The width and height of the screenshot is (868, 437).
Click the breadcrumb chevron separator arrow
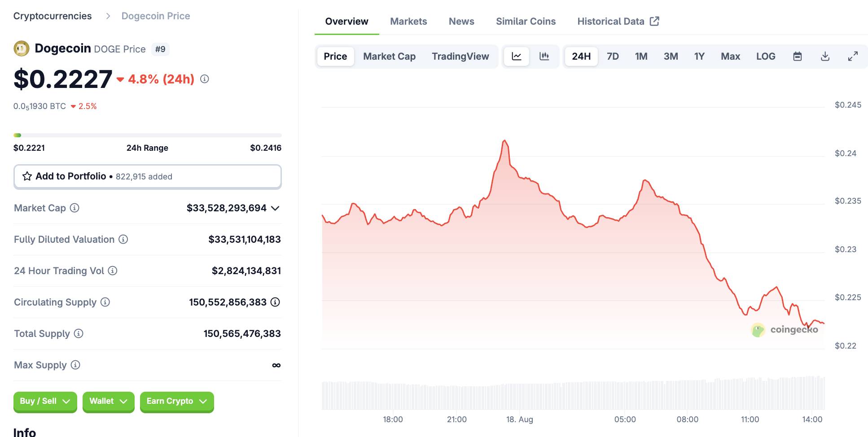tap(108, 16)
